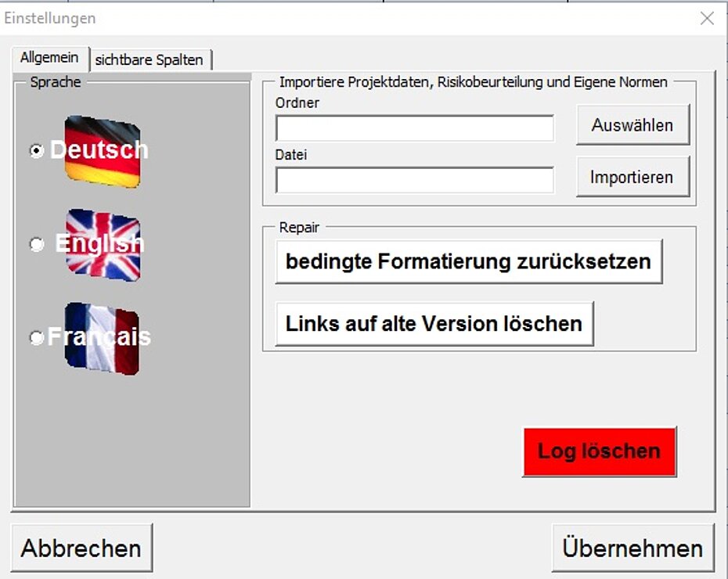728x579 pixels.
Task: Click inside the Datei input field
Action: pos(413,181)
